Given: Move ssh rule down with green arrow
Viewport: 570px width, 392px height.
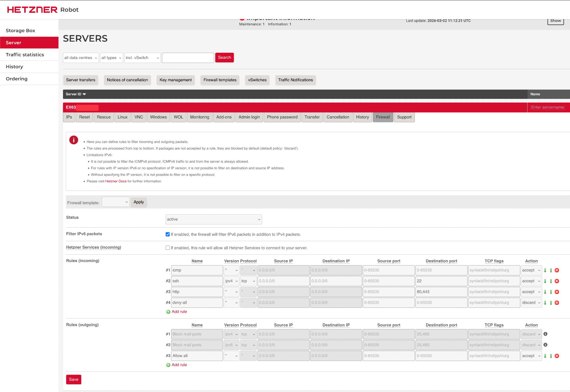Looking at the screenshot, I should (x=545, y=281).
